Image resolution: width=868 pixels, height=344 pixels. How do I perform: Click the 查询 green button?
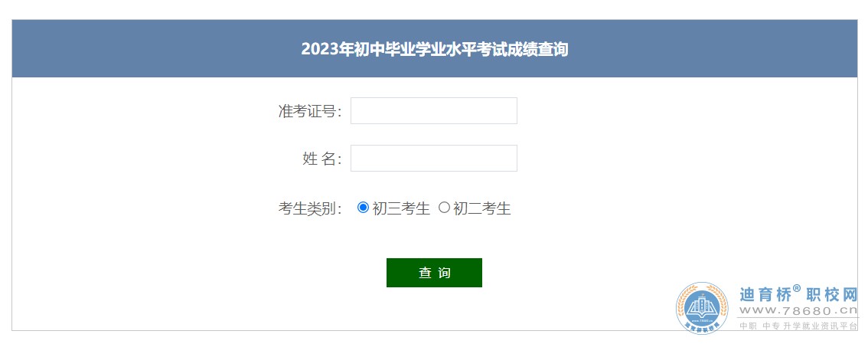pyautogui.click(x=434, y=273)
